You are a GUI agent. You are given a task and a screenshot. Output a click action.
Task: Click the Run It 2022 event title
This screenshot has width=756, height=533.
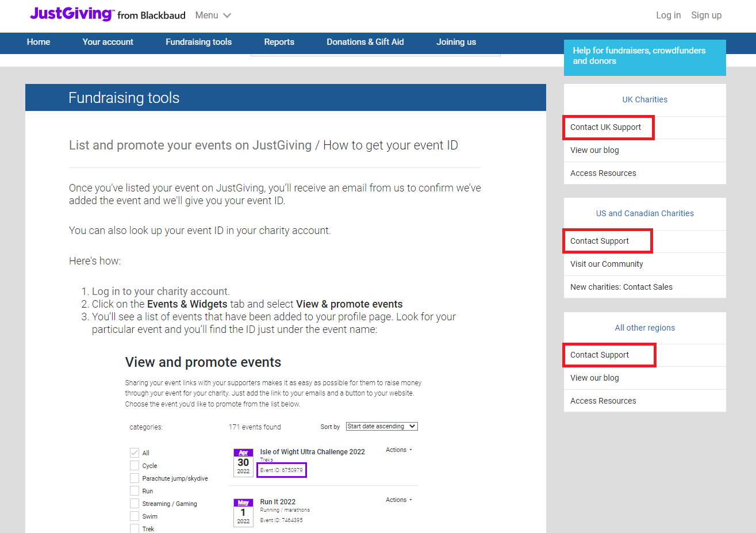278,502
